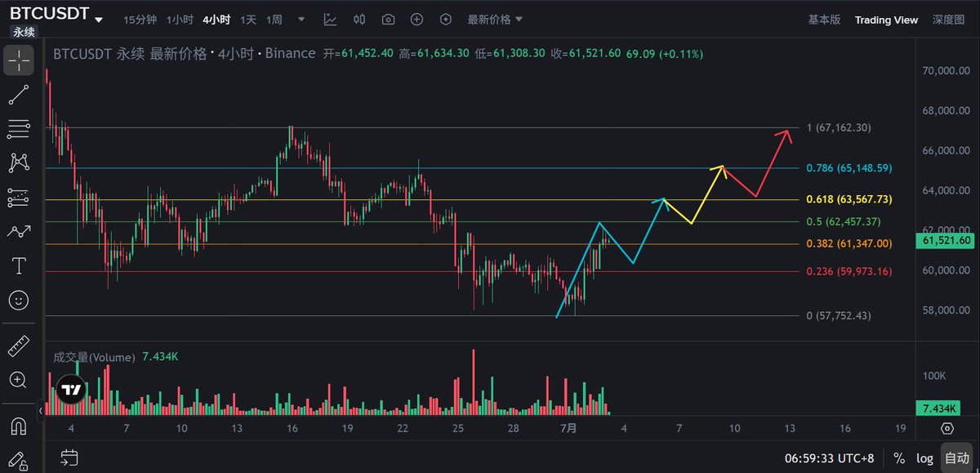Screen dimensions: 980x473
Task: Toggle the magnet snap mode
Action: [x=19, y=426]
